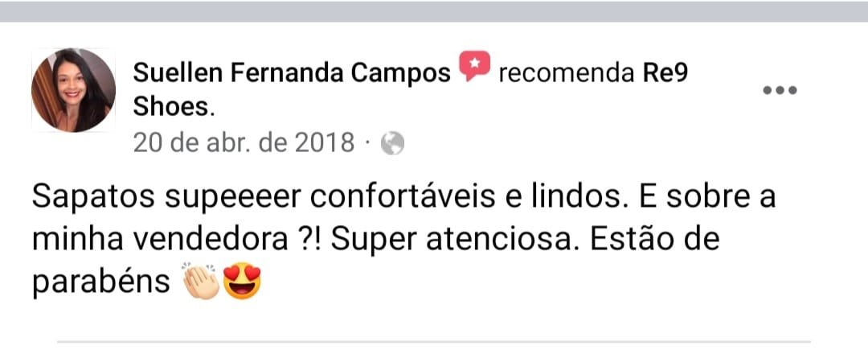Open the Re9 page link

tap(665, 72)
